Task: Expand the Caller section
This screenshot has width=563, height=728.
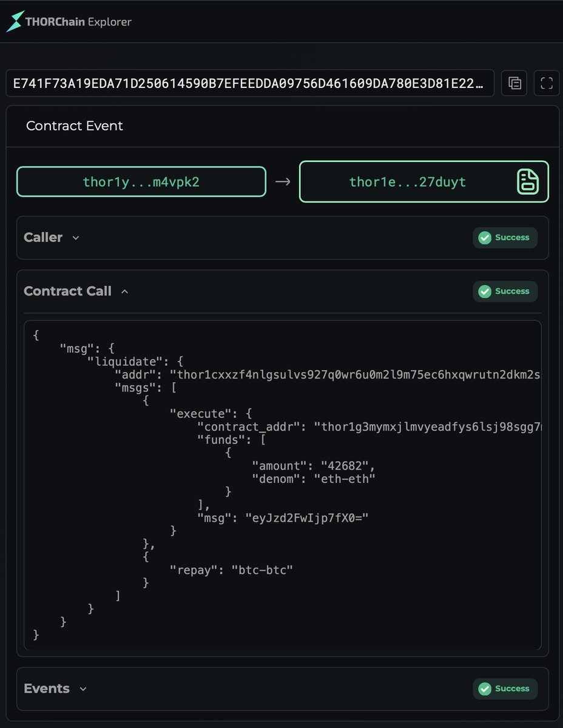Action: [75, 238]
